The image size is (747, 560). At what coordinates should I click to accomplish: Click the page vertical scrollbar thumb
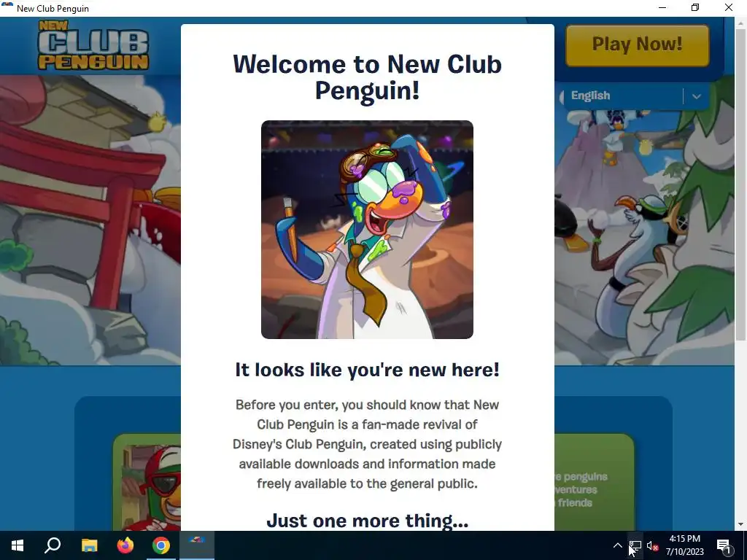coord(740,183)
